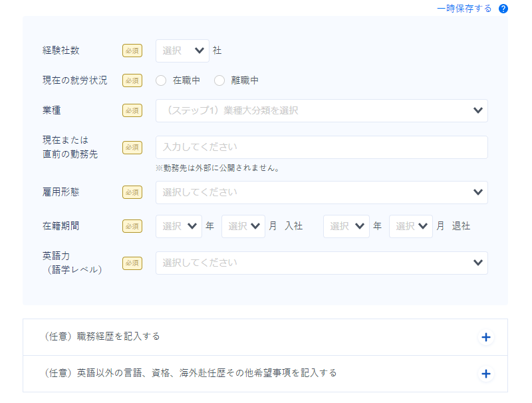Viewport: 532px width, 403px height.
Task: Select the 離職中 radio button
Action: [x=219, y=80]
